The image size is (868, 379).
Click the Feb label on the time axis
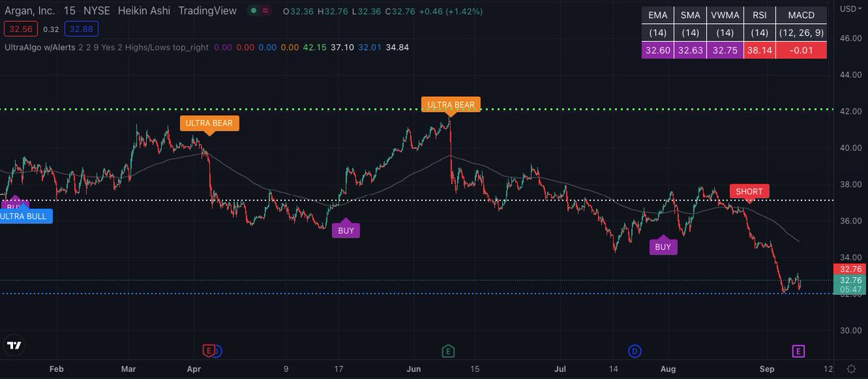click(x=56, y=369)
